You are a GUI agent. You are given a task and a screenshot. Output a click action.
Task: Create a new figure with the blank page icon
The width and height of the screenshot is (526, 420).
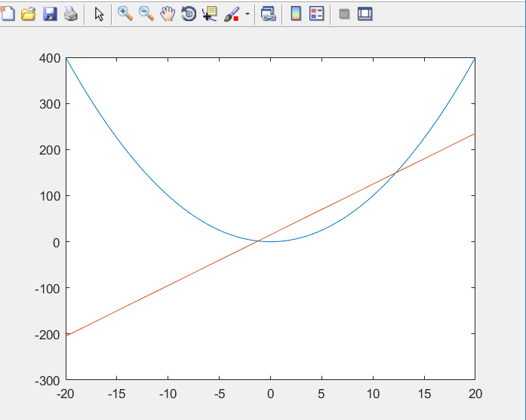point(8,14)
